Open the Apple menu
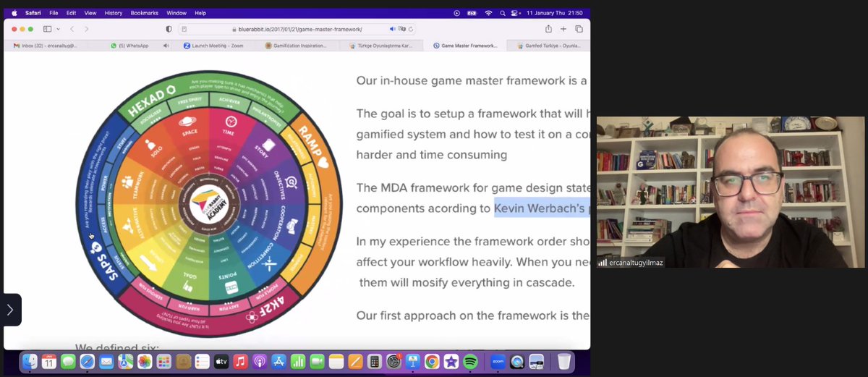Screen dimensions: 868x377 (x=14, y=12)
